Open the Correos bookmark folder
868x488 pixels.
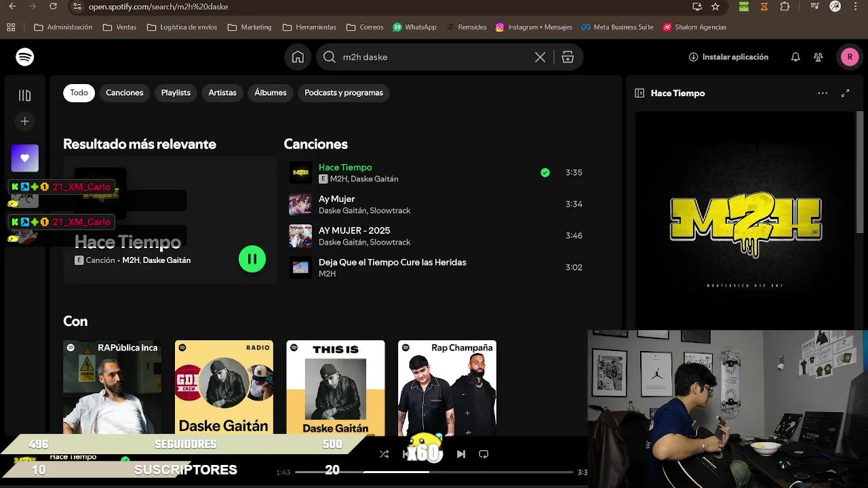(365, 27)
